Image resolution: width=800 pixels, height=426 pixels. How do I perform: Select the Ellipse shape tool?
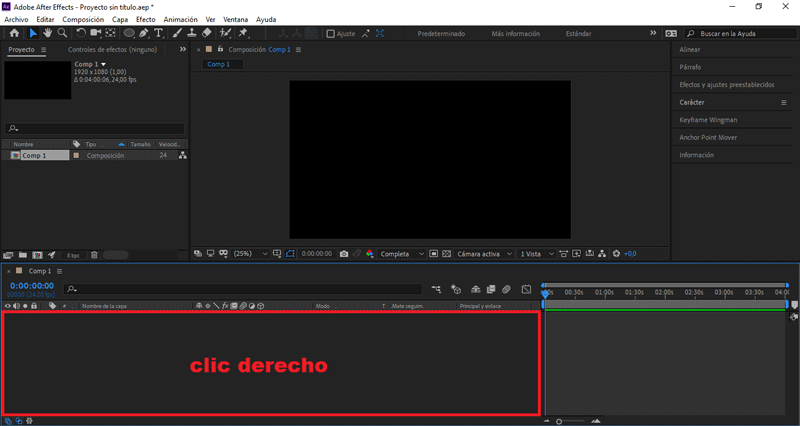tap(129, 33)
